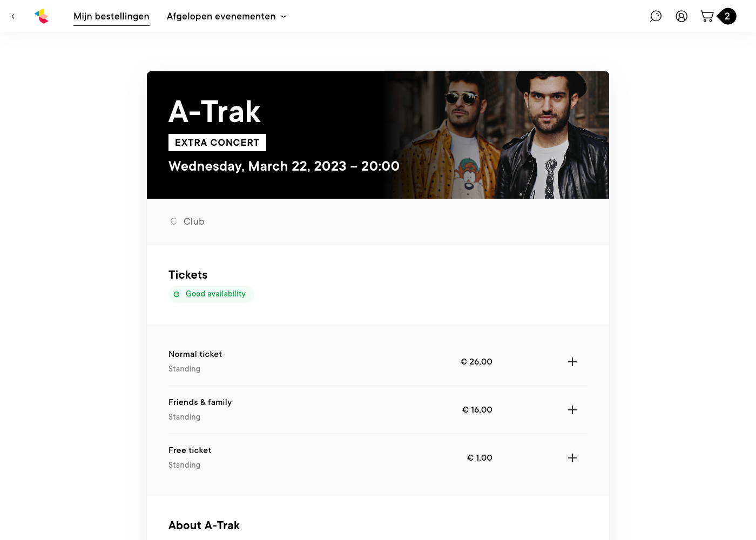
Task: Select the Normal ticket row label
Action: 195,354
